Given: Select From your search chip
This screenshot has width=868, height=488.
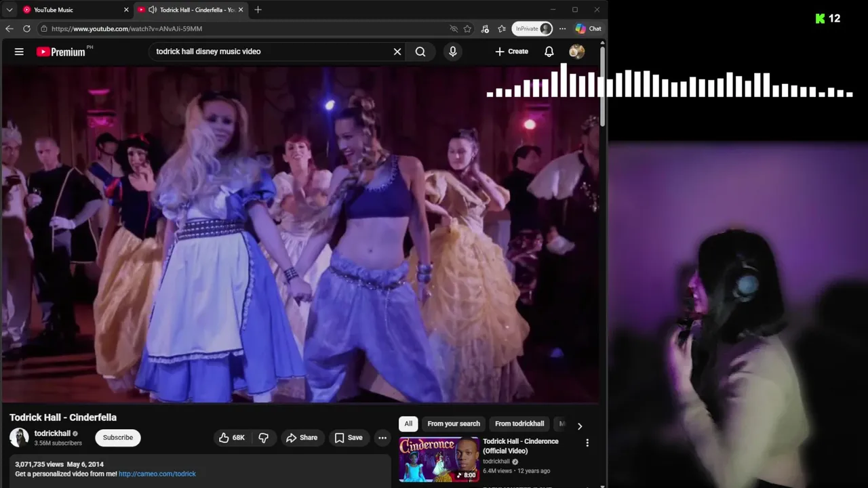Looking at the screenshot, I should click(454, 424).
